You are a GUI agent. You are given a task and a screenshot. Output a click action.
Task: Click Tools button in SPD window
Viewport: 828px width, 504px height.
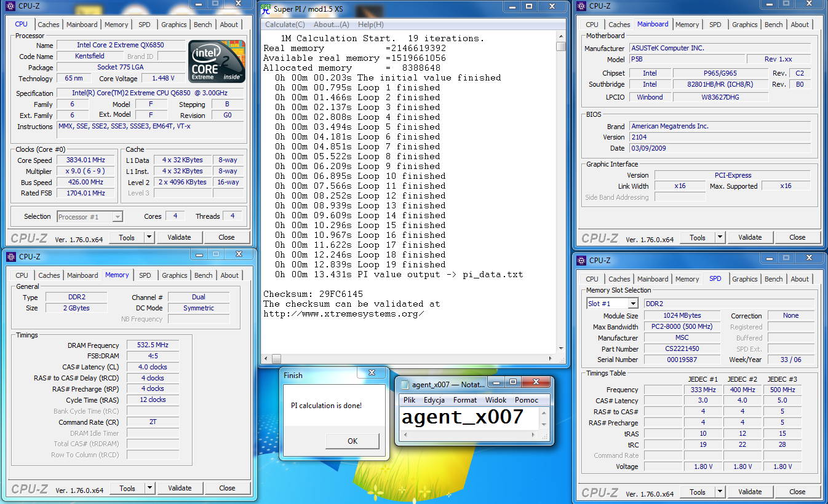point(698,492)
